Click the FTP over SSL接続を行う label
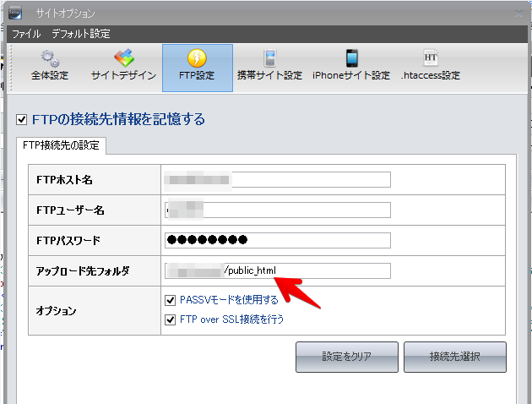532x404 pixels. (231, 319)
